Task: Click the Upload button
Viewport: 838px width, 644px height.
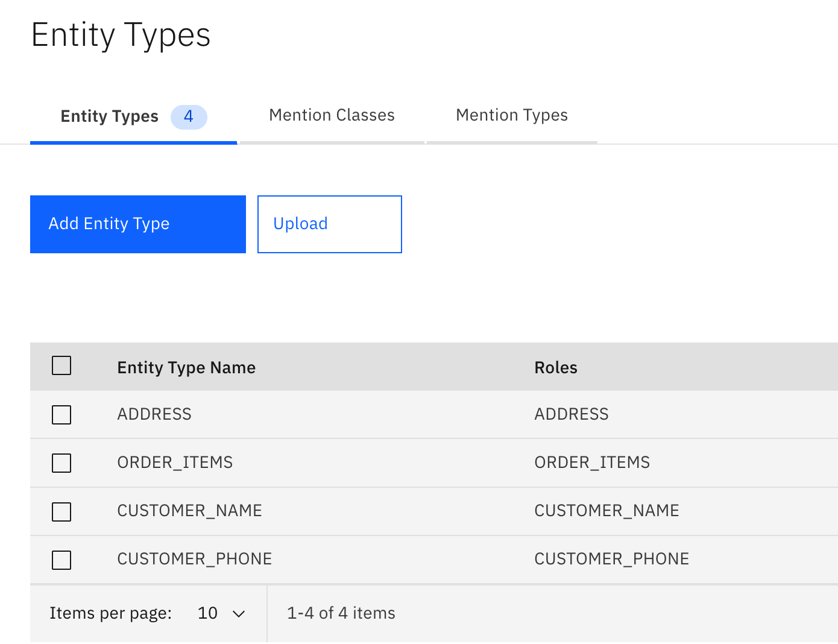Action: click(x=330, y=224)
